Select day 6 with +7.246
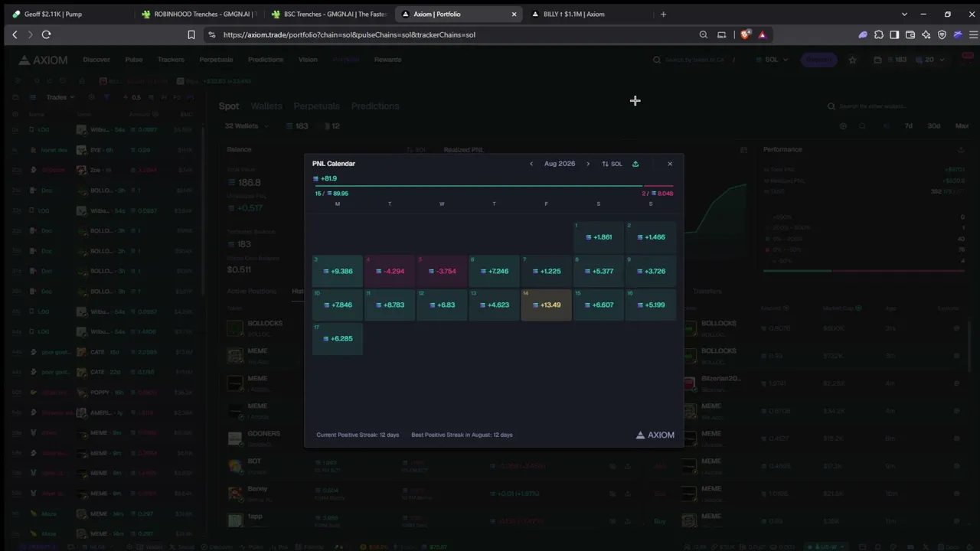 click(494, 271)
